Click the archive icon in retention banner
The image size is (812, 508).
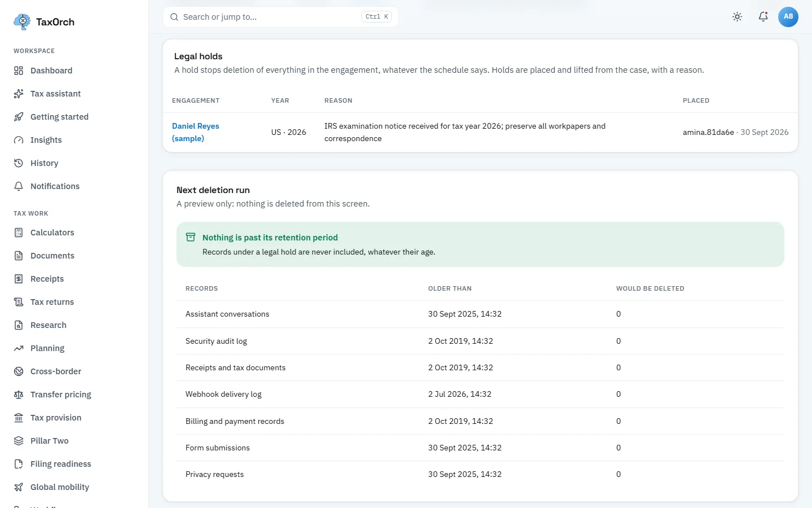click(191, 238)
